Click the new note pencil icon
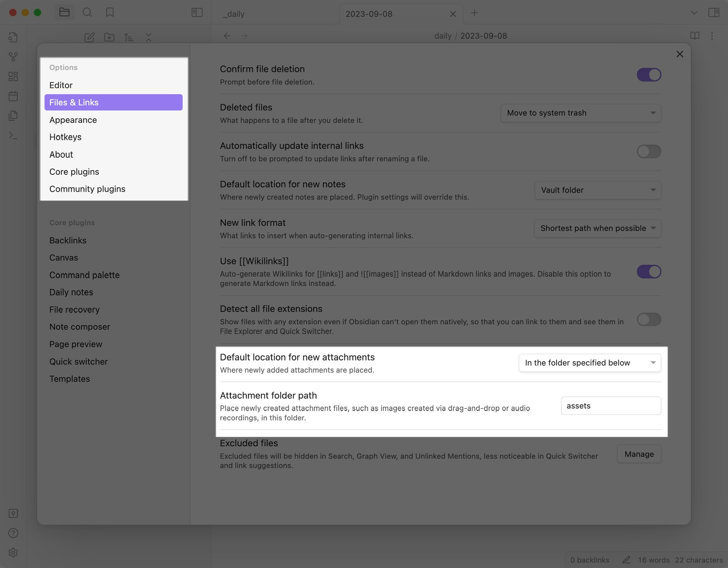 tap(89, 37)
